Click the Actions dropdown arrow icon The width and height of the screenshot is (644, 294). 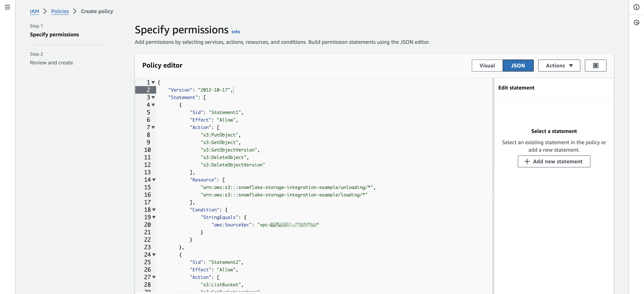pyautogui.click(x=571, y=66)
